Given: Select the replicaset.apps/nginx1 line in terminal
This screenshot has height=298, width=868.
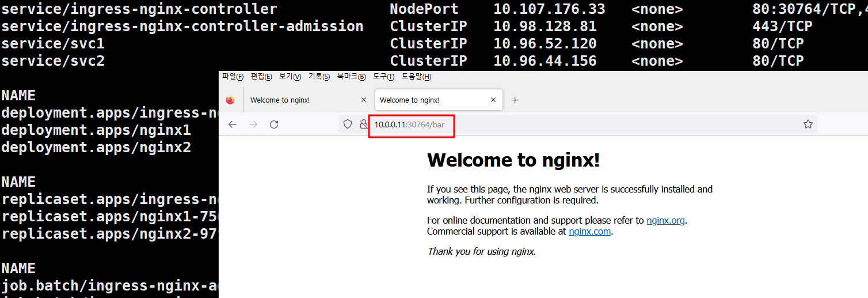Looking at the screenshot, I should 110,217.
